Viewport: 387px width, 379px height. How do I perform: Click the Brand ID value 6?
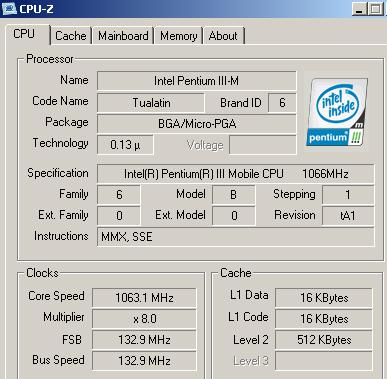coord(282,102)
